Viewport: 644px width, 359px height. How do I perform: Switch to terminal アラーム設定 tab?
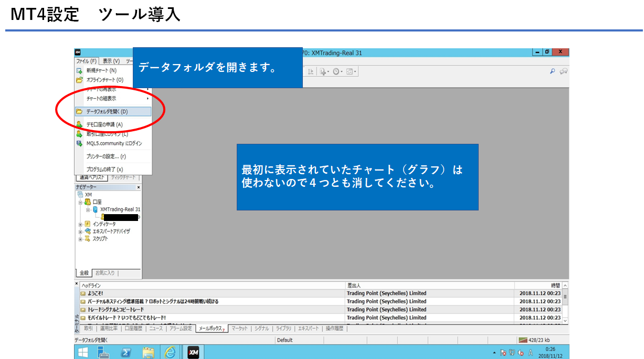(181, 329)
